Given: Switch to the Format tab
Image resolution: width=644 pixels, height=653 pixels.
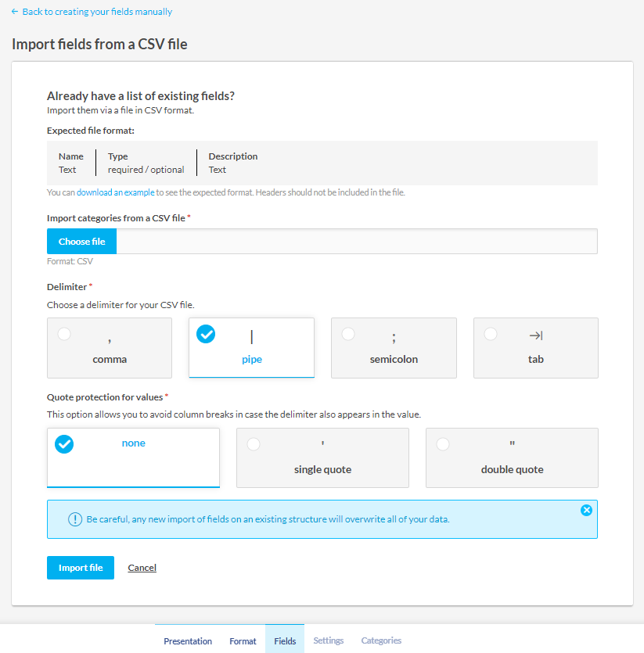Looking at the screenshot, I should point(243,641).
